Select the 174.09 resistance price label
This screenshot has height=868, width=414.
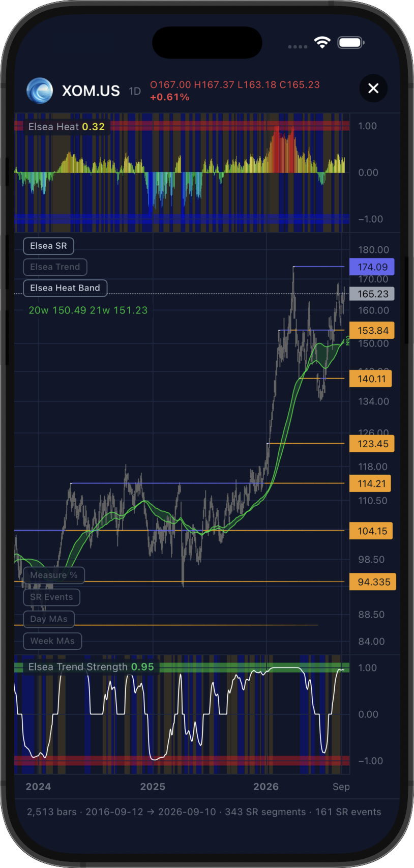coord(372,267)
